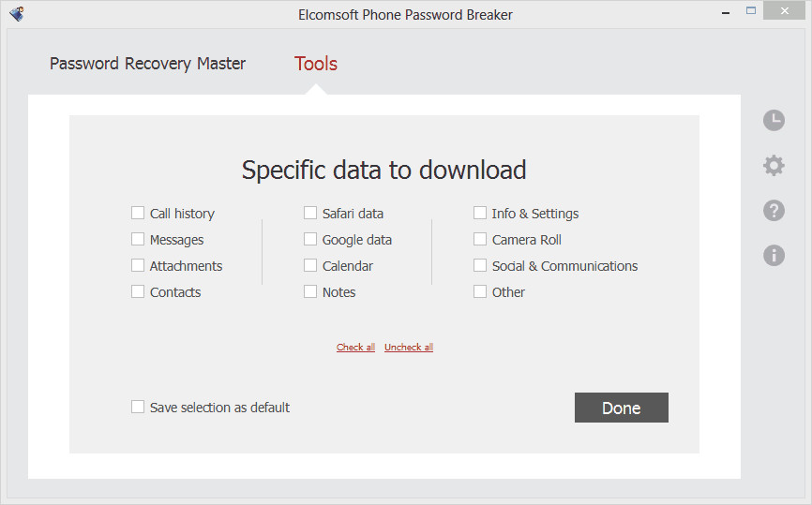Check the Google data box

[310, 240]
